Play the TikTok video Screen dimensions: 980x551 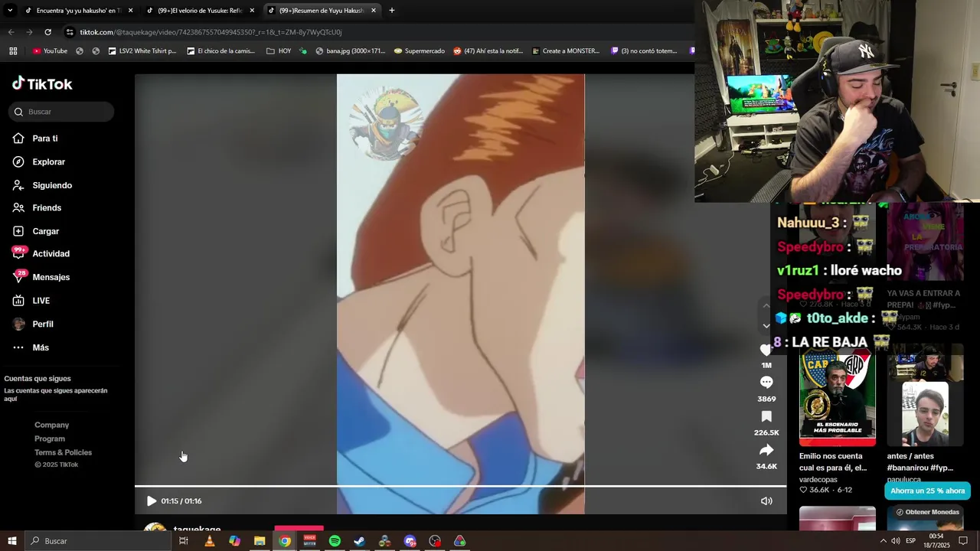(x=151, y=501)
